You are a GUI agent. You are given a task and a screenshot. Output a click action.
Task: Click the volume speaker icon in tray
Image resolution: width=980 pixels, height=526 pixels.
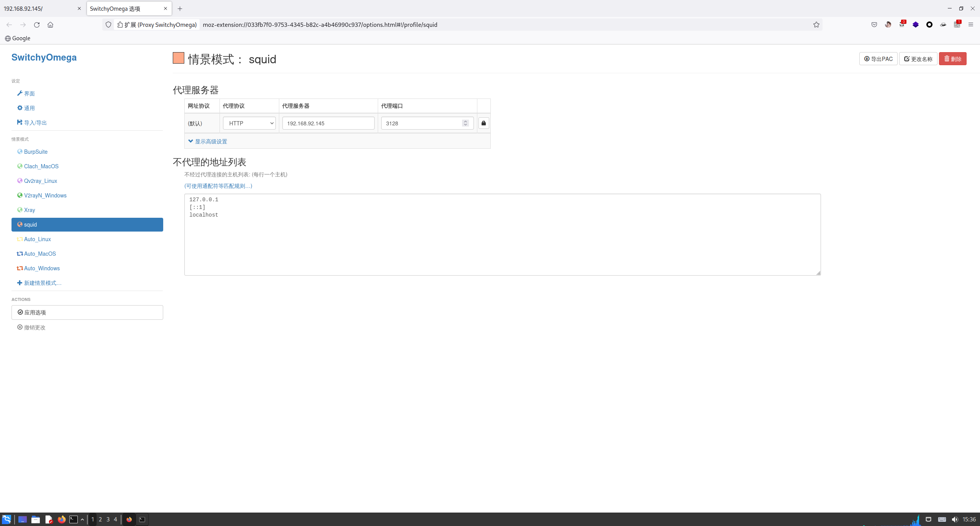[x=955, y=519]
